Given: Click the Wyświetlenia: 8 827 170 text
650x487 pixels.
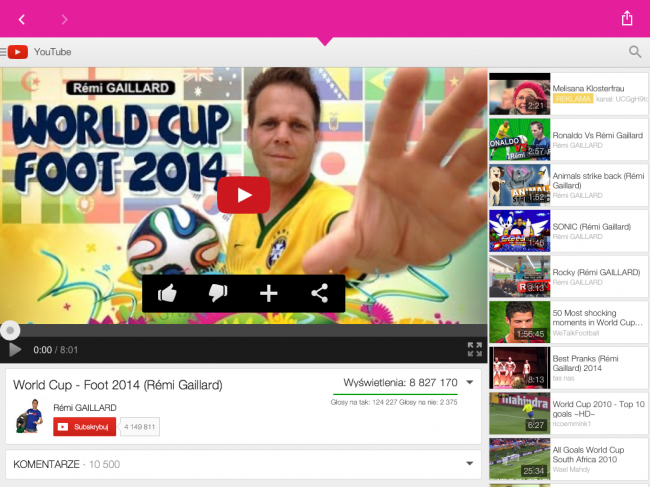Looking at the screenshot, I should tap(400, 382).
